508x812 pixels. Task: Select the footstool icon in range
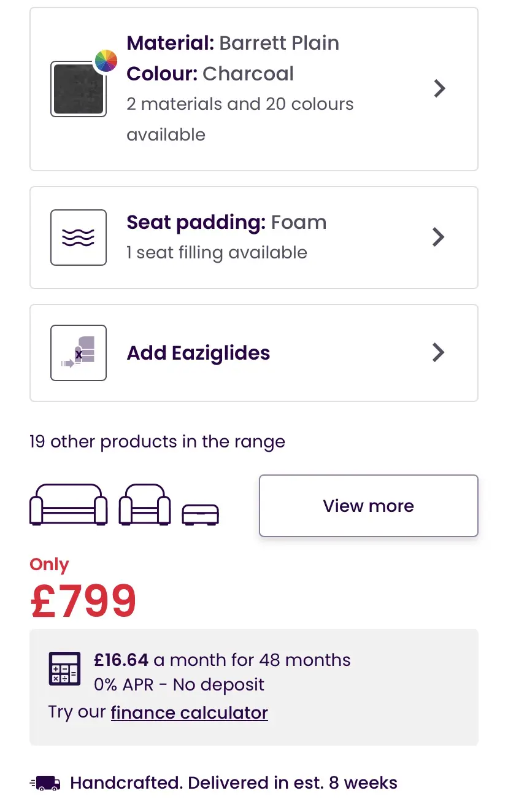[x=201, y=514]
